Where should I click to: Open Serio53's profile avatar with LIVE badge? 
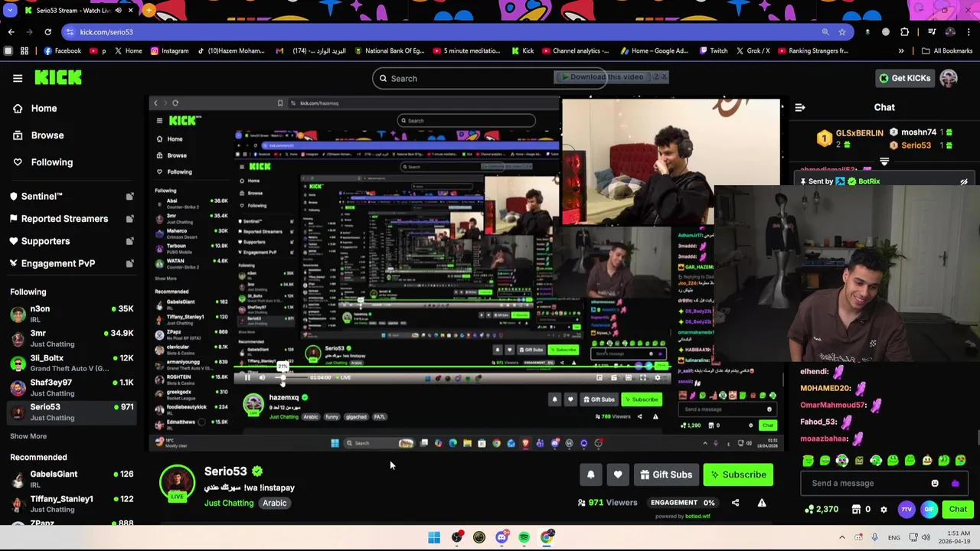click(x=177, y=484)
